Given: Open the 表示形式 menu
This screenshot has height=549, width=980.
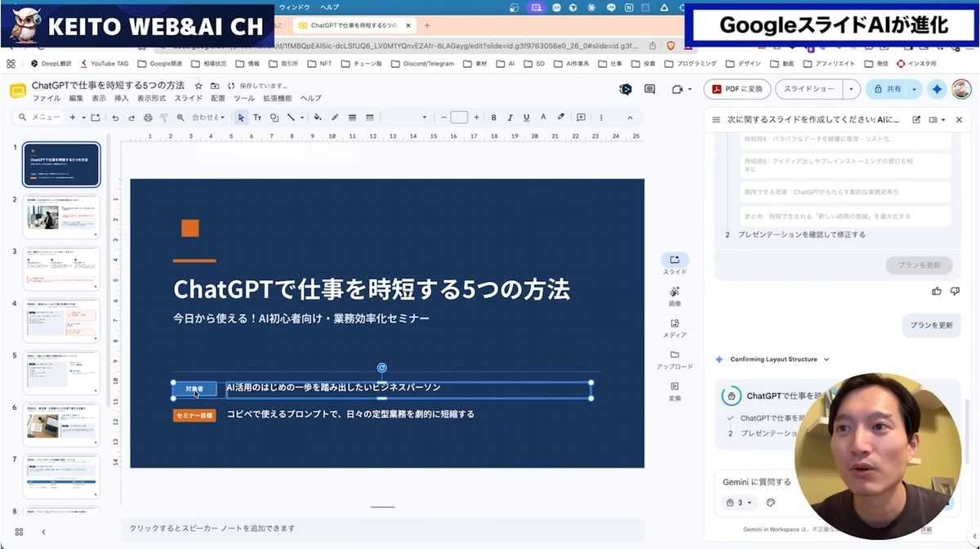Looking at the screenshot, I should point(151,98).
